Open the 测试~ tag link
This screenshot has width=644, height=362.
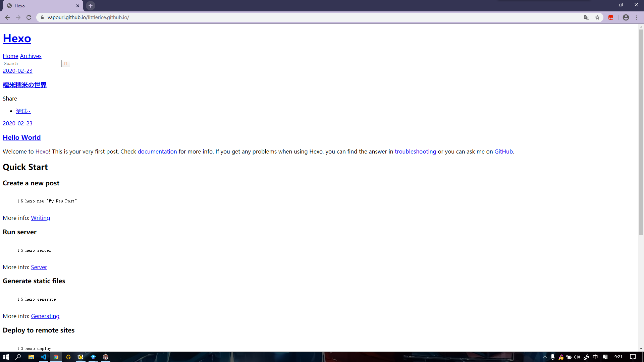(23, 111)
